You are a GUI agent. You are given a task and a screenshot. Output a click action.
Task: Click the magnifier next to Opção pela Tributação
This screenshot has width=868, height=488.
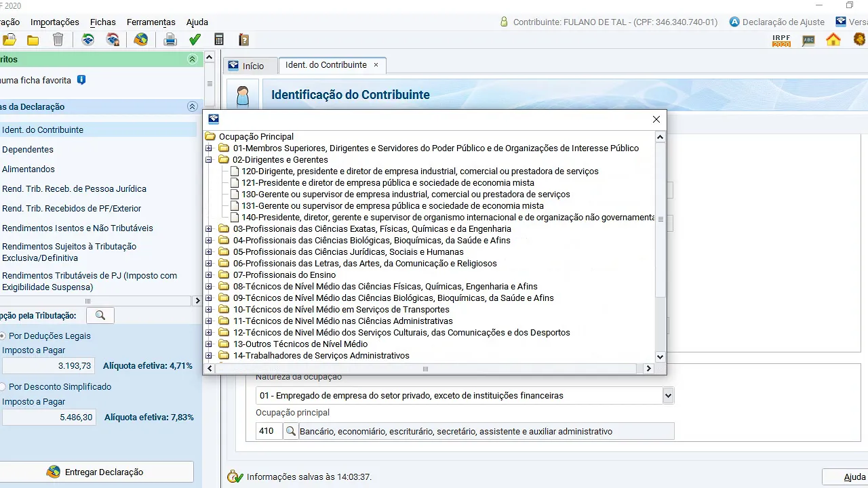[x=100, y=315]
